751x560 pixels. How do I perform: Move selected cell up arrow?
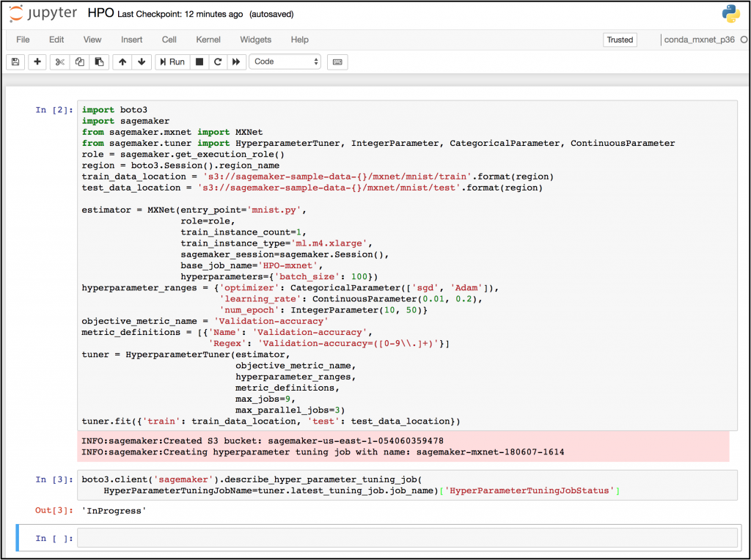[x=122, y=62]
